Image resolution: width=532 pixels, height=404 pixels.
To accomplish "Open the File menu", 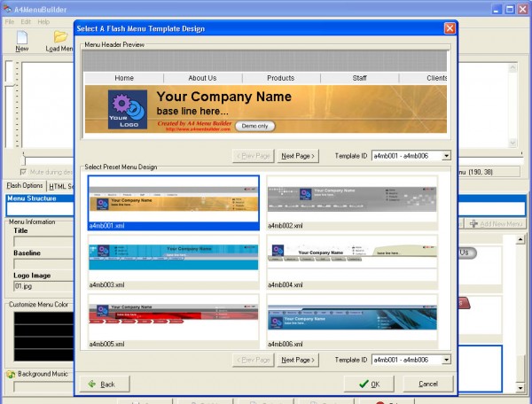I will pos(10,22).
